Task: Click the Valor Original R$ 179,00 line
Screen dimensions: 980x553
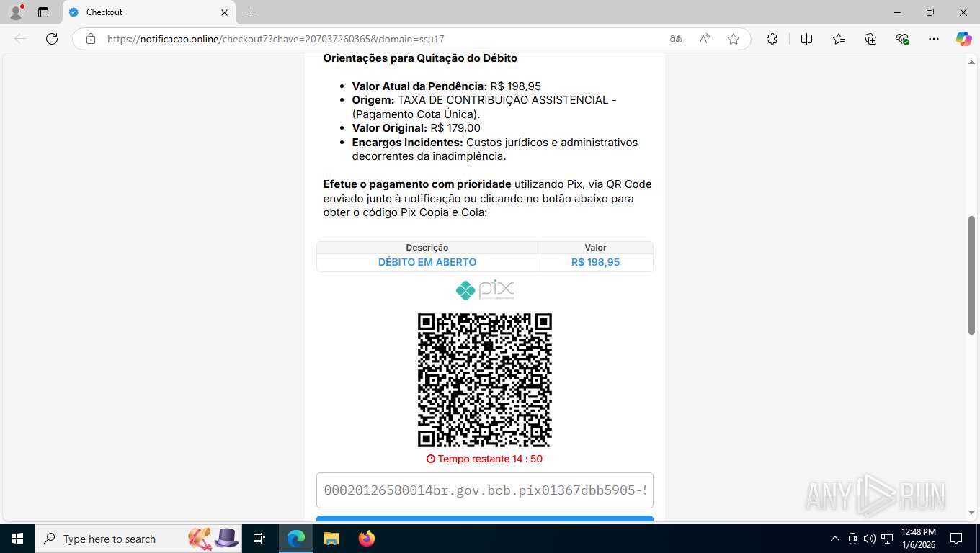Action: coord(416,128)
